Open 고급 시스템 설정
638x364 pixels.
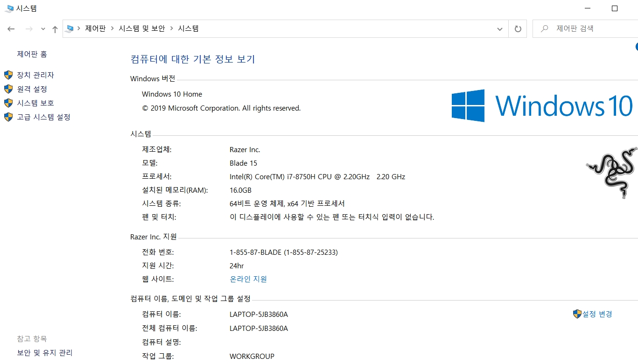tap(44, 117)
